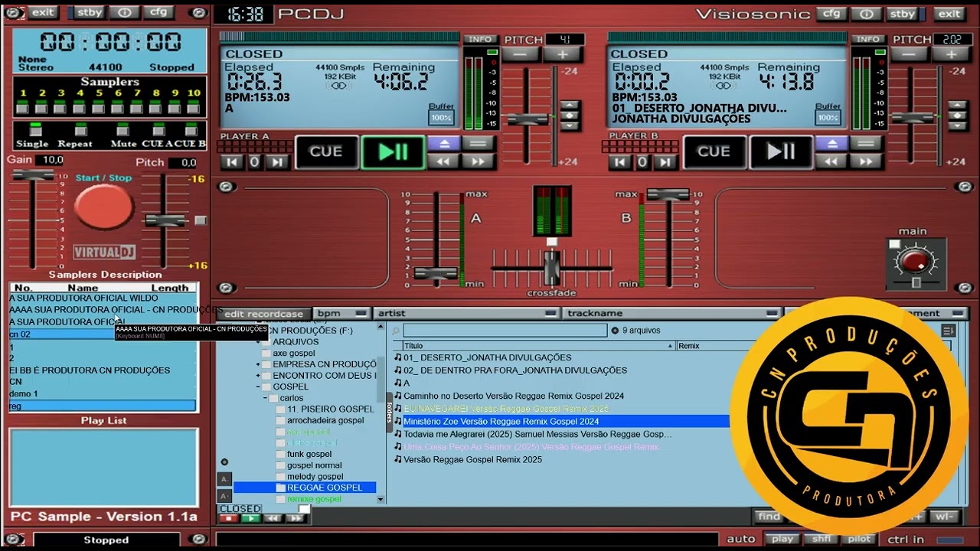Click the 0 reset button on Player B

pos(642,161)
